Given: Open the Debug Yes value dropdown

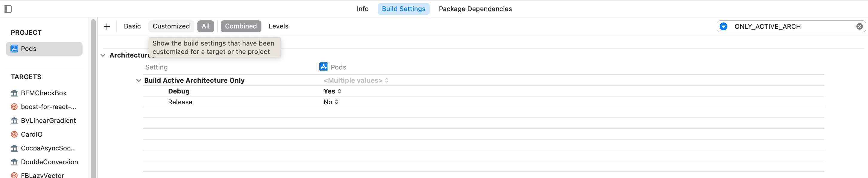Looking at the screenshot, I should point(333,91).
